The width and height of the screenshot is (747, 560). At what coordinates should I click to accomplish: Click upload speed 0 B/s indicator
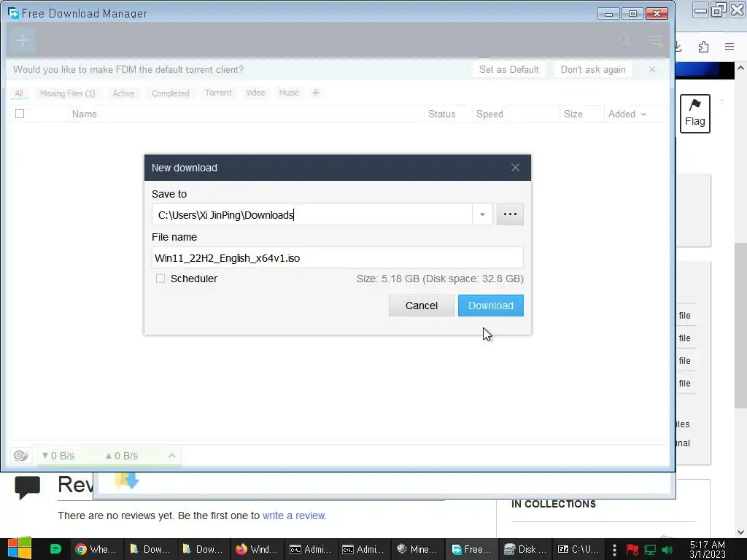pos(122,456)
